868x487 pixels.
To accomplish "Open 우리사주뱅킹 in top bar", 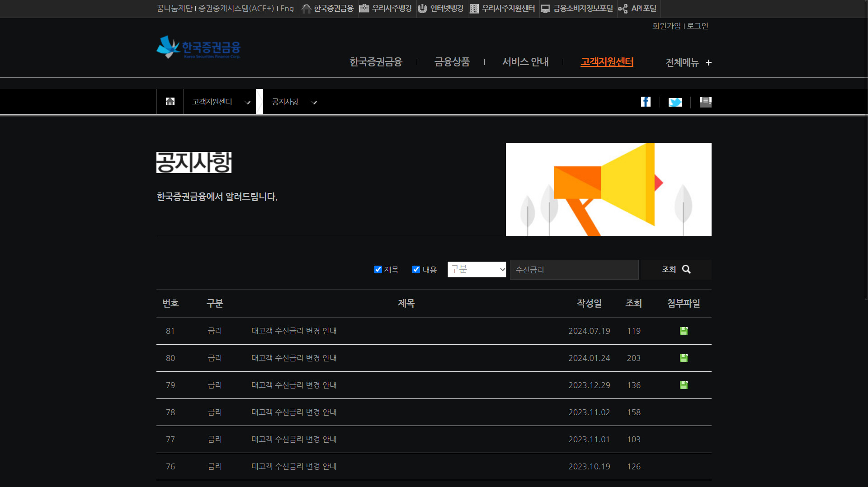I will point(385,9).
